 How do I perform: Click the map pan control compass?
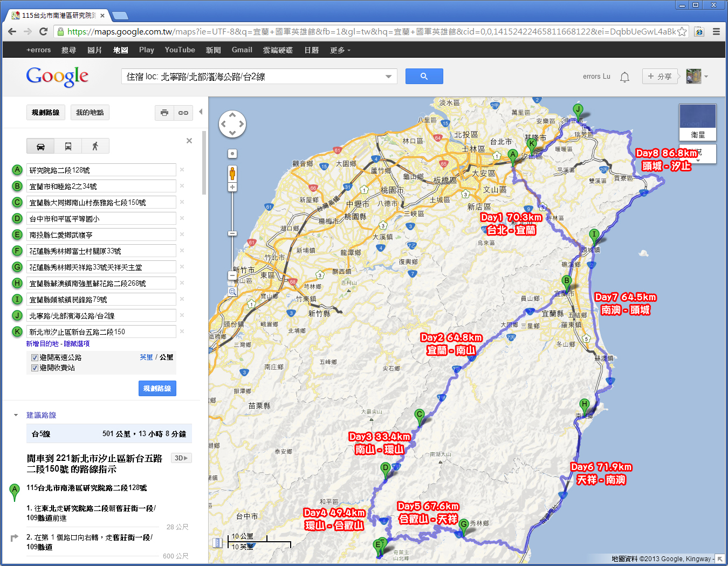232,124
